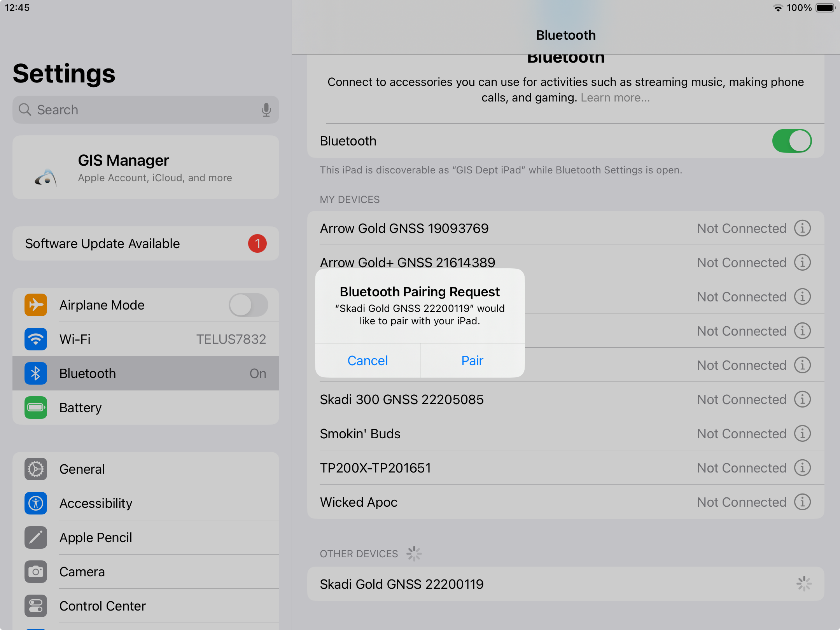Select Bluetooth in the settings sidebar
840x630 pixels.
pos(146,373)
